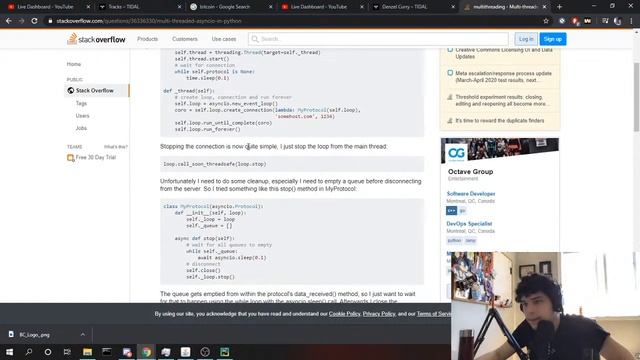
Task: Focus the Stack Overflow search box
Action: pyautogui.click(x=378, y=39)
